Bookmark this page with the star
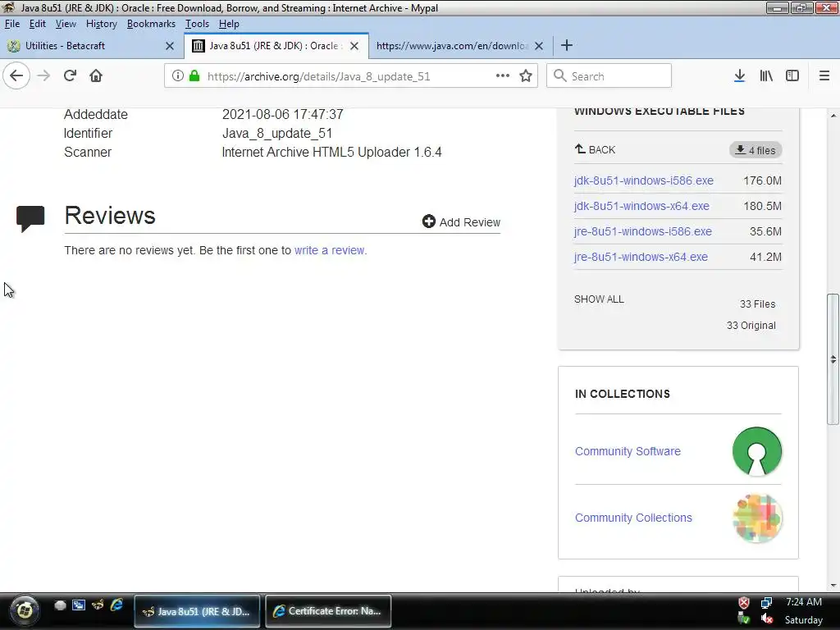This screenshot has height=630, width=840. pos(526,75)
